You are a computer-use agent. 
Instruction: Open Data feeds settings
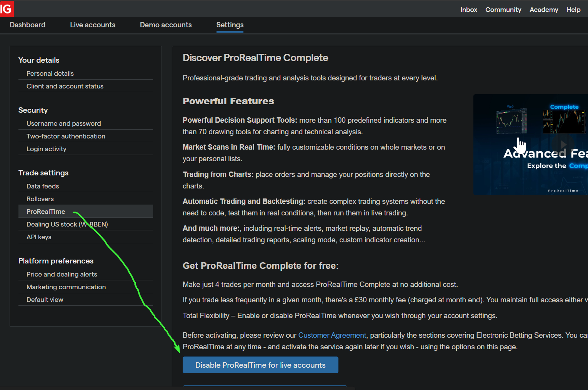[x=86, y=186]
